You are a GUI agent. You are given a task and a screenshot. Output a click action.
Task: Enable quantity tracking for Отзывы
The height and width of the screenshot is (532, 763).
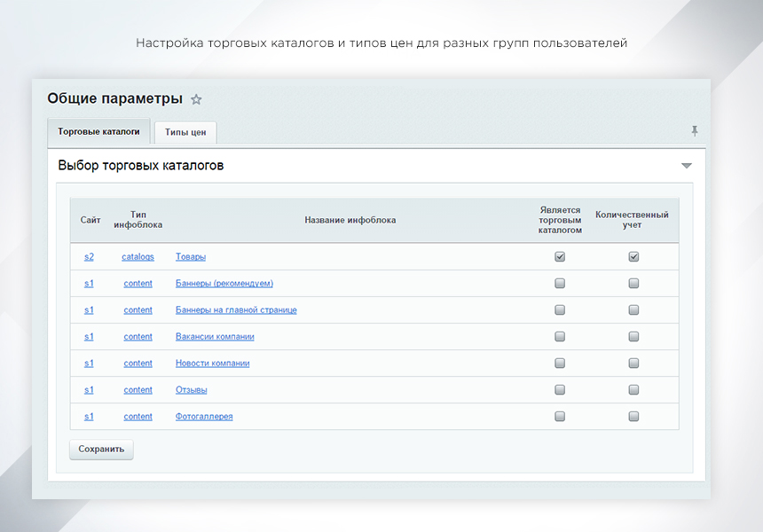[633, 389]
